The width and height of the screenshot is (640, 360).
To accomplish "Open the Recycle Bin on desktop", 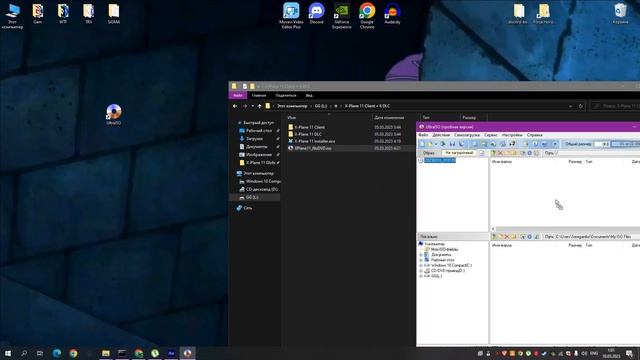I will 620,13.
